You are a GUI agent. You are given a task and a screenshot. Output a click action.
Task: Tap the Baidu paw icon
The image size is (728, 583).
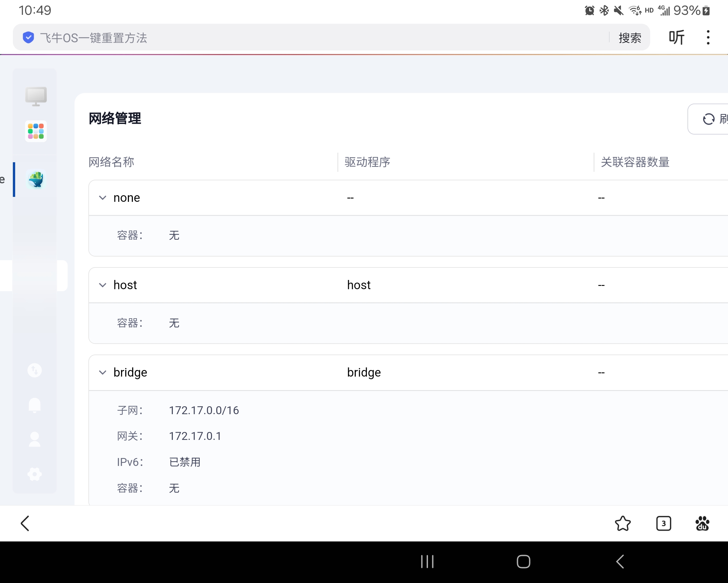click(702, 524)
